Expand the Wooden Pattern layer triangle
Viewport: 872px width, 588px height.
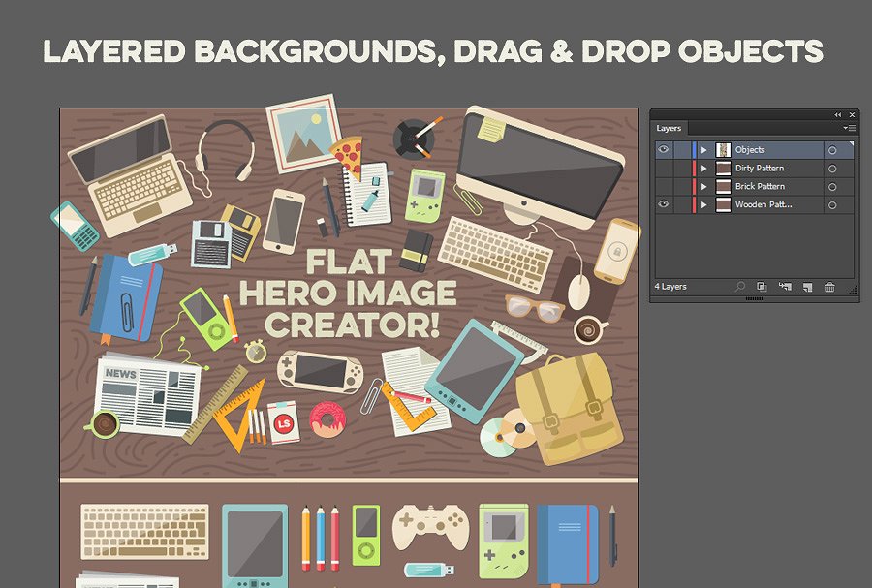(704, 205)
